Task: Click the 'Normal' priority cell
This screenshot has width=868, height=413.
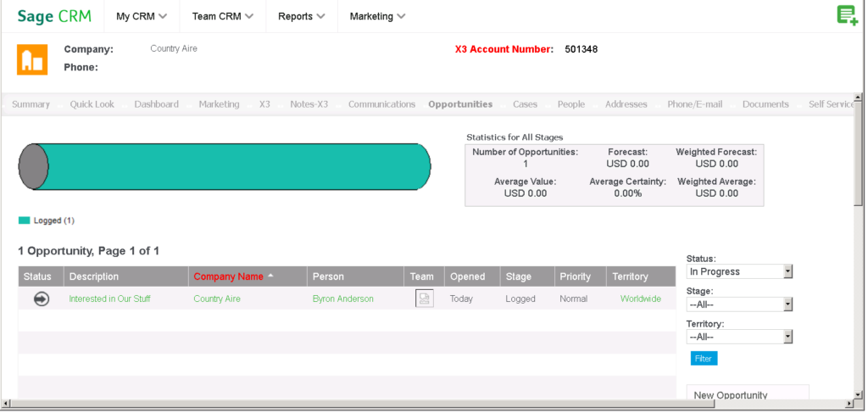Action: pos(574,299)
